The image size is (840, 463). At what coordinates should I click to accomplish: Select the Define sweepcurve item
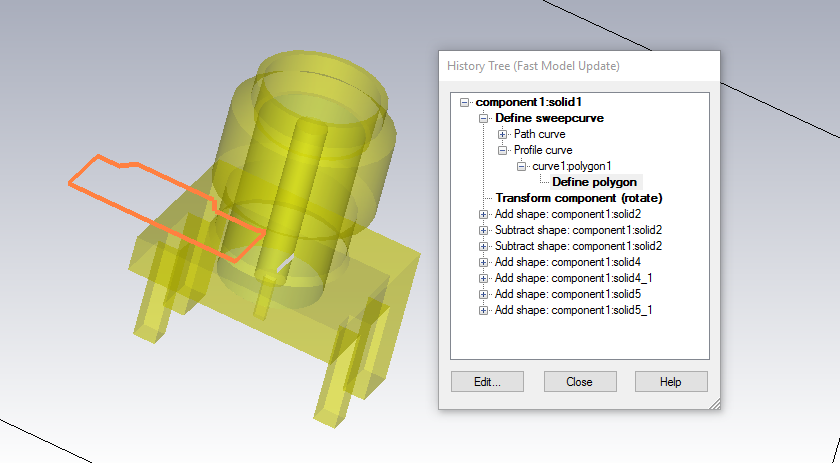(x=550, y=118)
